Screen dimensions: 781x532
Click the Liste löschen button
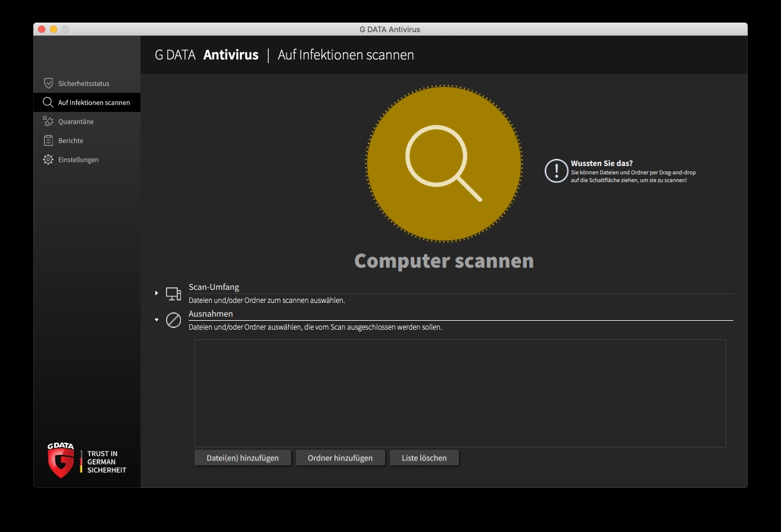(424, 458)
